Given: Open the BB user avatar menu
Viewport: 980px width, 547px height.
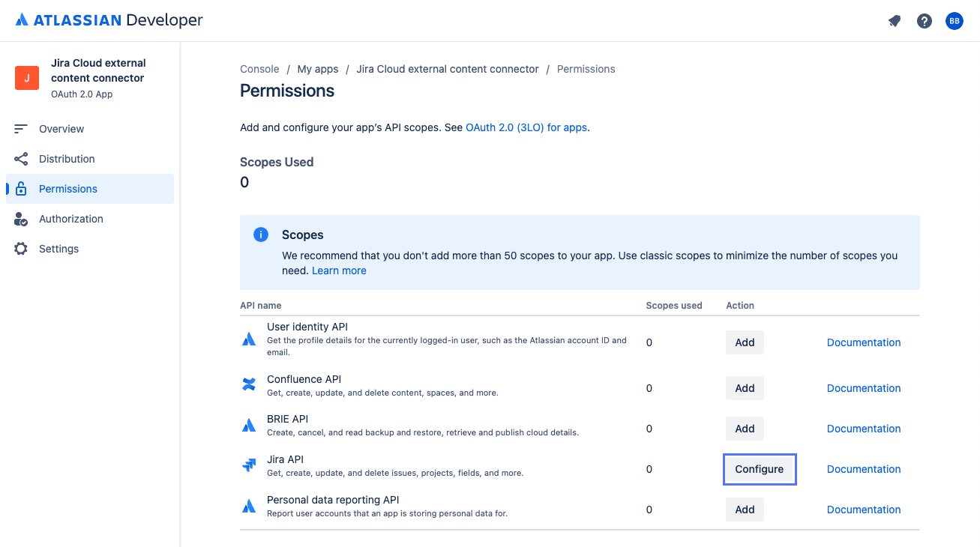Looking at the screenshot, I should pyautogui.click(x=955, y=21).
